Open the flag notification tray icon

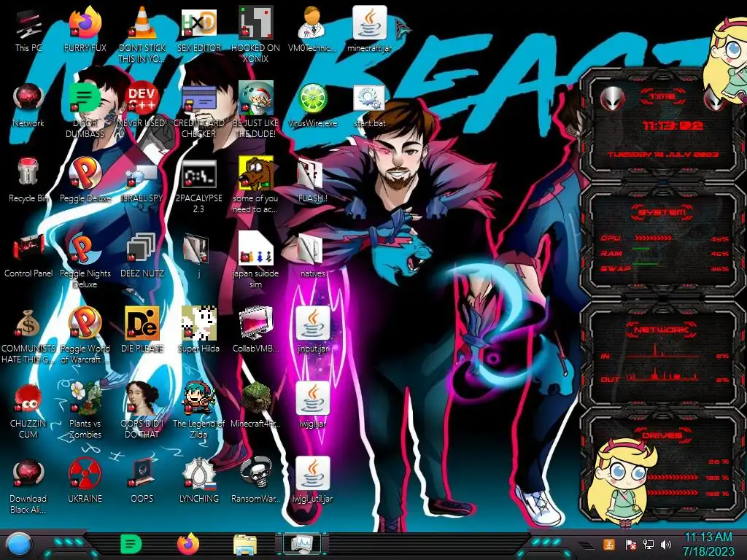[630, 545]
